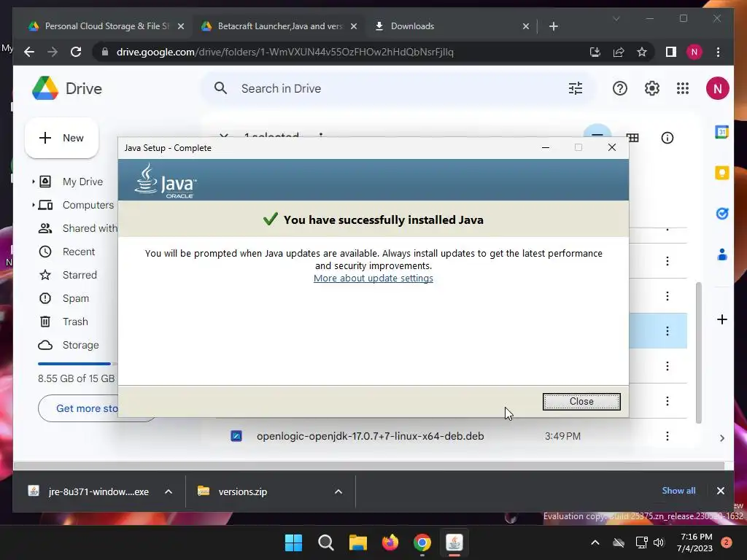The width and height of the screenshot is (747, 560).
Task: Toggle Chrome side panel icon
Action: [671, 52]
